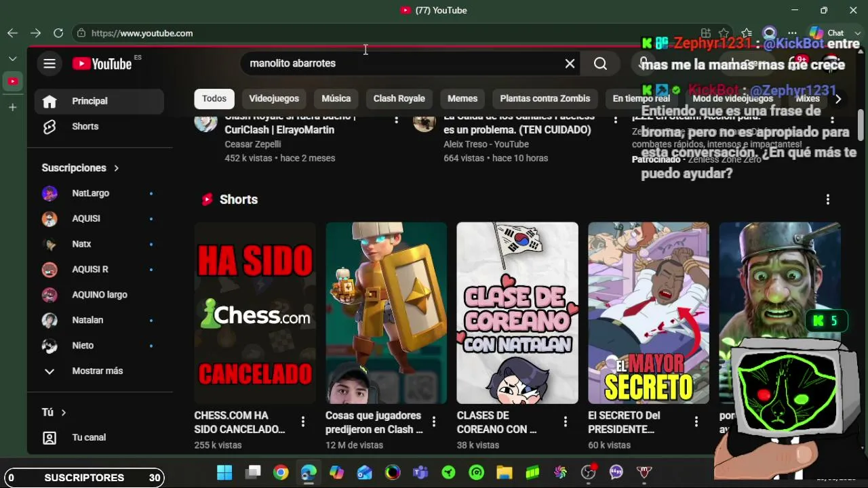Play the Clase de Coreano short thumbnail

[517, 313]
